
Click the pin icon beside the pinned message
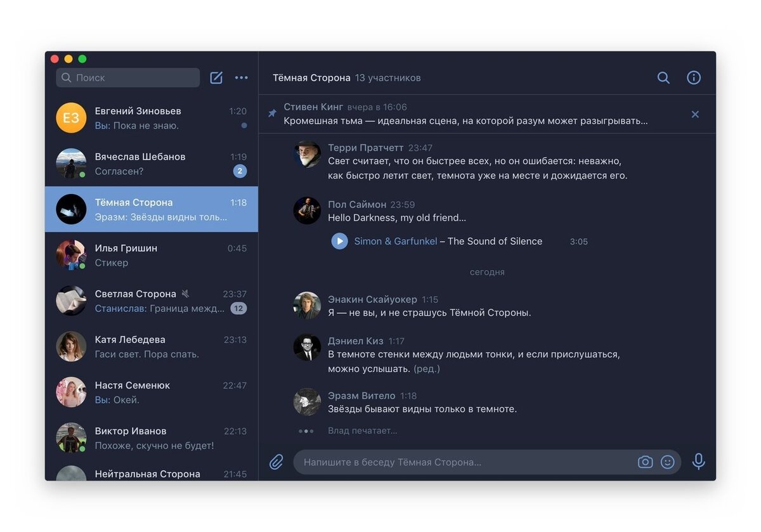tap(272, 114)
